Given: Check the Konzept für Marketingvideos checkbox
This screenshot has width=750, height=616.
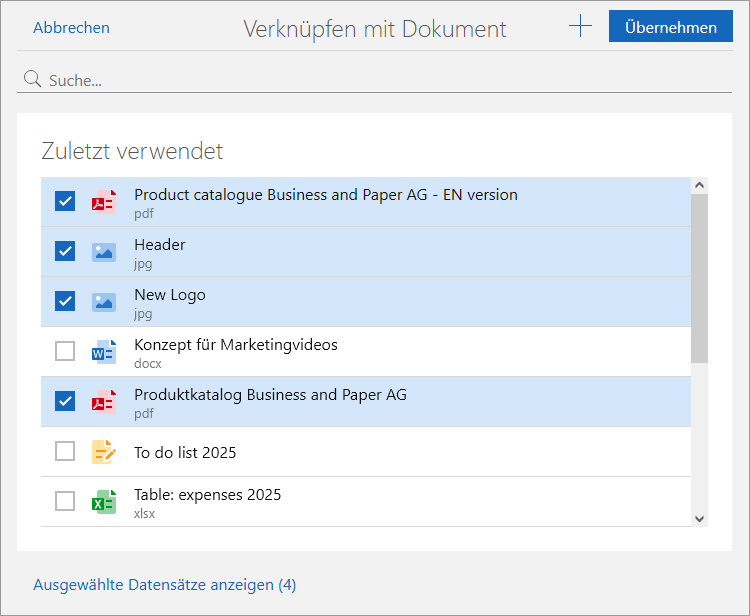Looking at the screenshot, I should tap(65, 352).
